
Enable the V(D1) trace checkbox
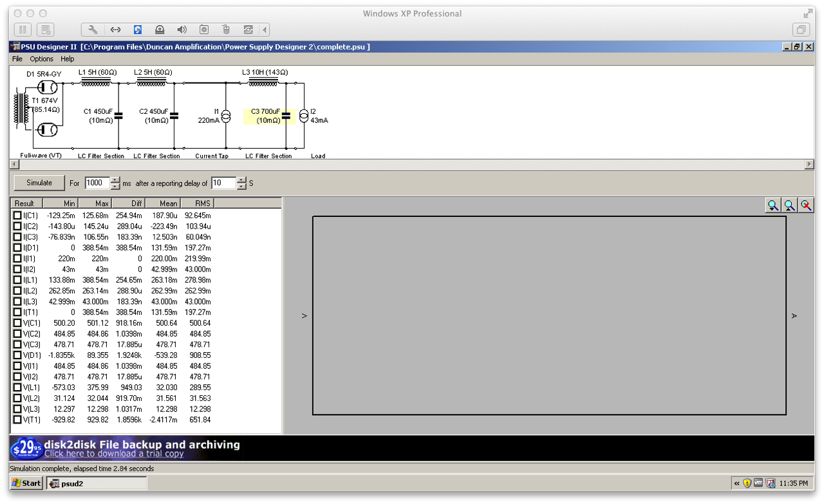click(x=17, y=355)
